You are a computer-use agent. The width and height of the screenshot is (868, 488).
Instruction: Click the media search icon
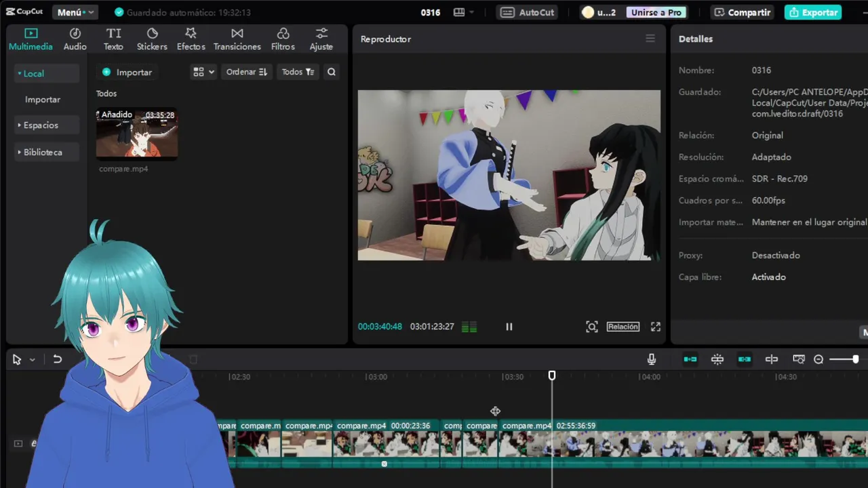332,72
